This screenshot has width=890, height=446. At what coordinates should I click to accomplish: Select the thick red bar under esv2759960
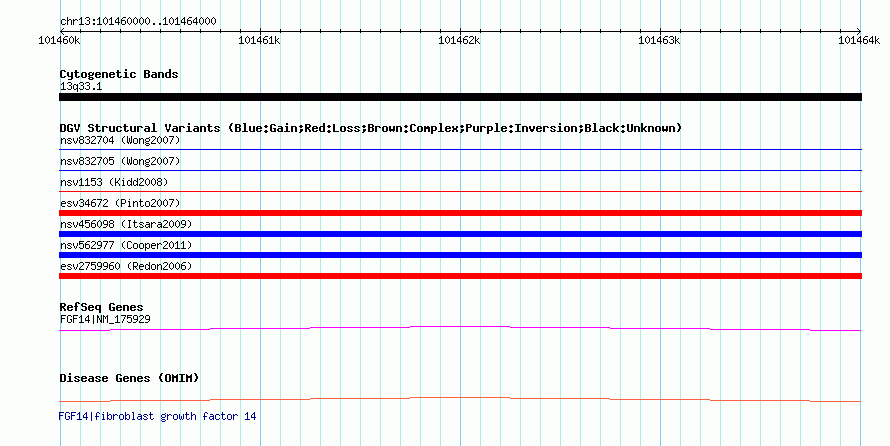pos(460,276)
